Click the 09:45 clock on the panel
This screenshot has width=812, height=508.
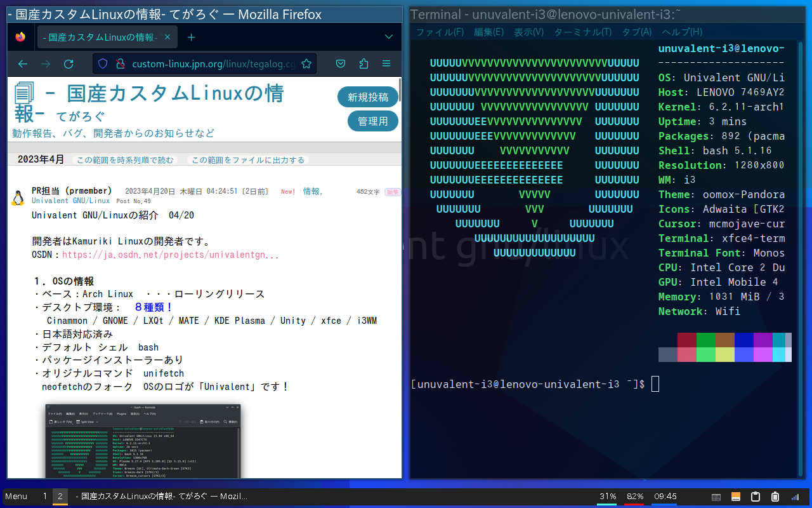point(665,497)
